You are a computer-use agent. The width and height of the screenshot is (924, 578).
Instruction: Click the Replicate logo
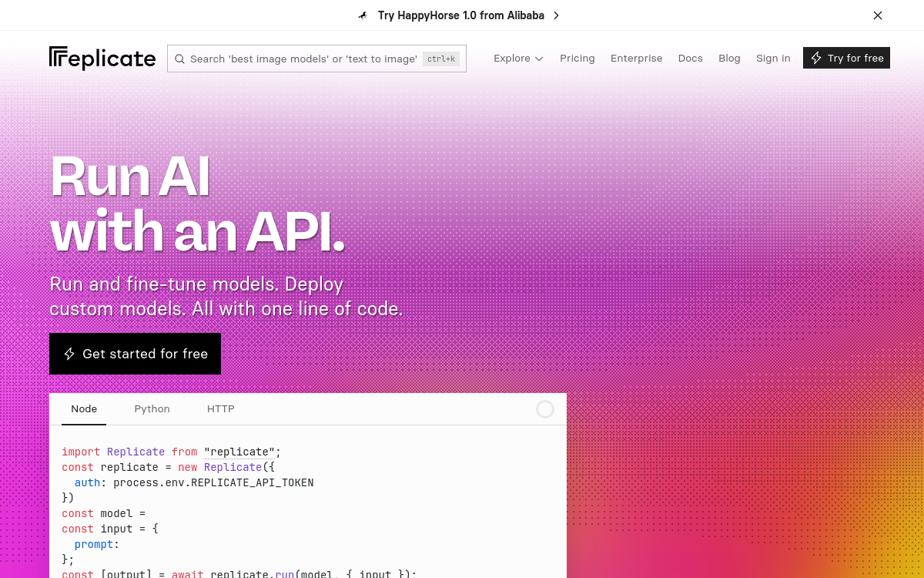[102, 59]
